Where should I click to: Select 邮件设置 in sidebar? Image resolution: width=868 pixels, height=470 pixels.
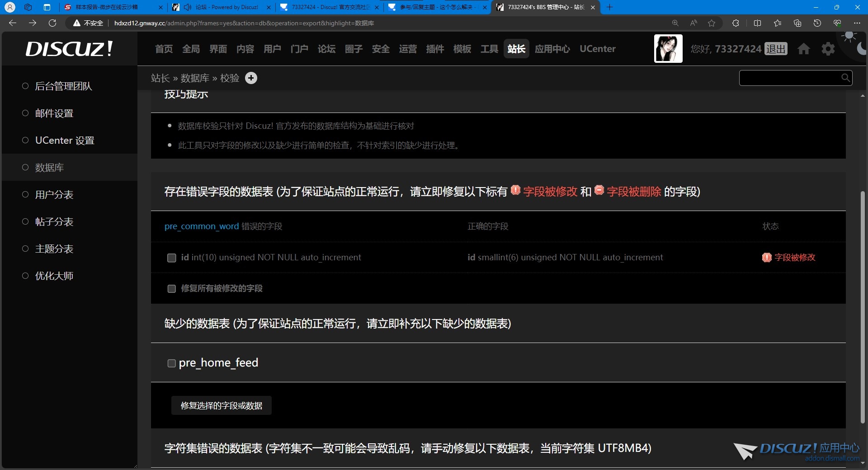click(54, 113)
